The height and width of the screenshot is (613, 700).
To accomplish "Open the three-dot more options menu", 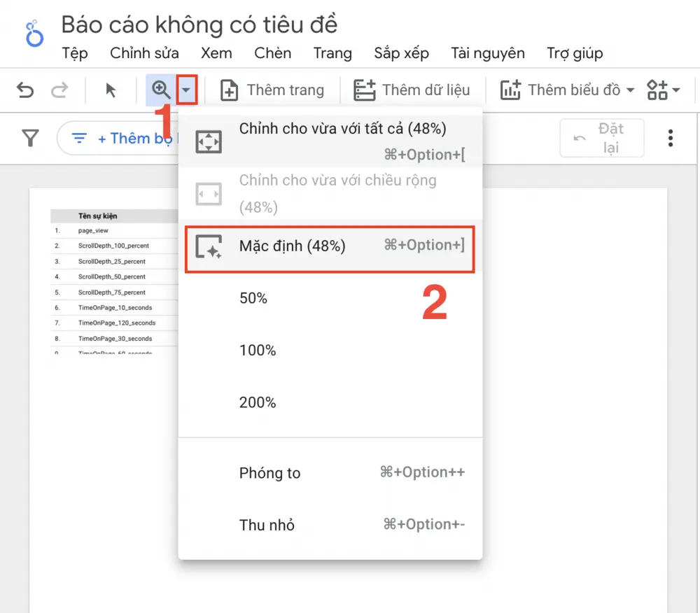I will click(x=670, y=139).
